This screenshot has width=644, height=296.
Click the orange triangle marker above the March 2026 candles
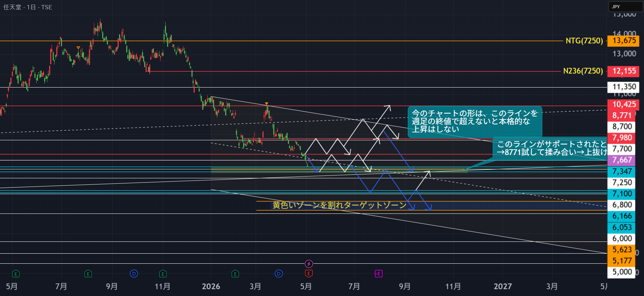(x=266, y=104)
